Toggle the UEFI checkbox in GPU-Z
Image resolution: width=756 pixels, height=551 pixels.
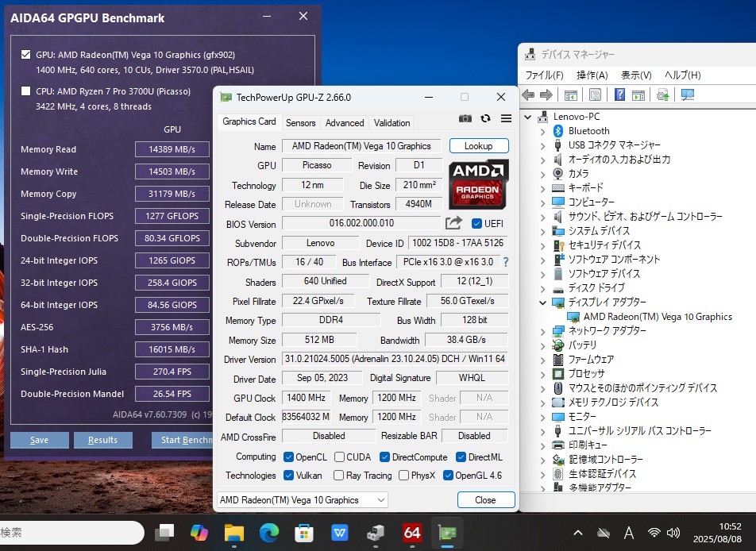[x=476, y=223]
